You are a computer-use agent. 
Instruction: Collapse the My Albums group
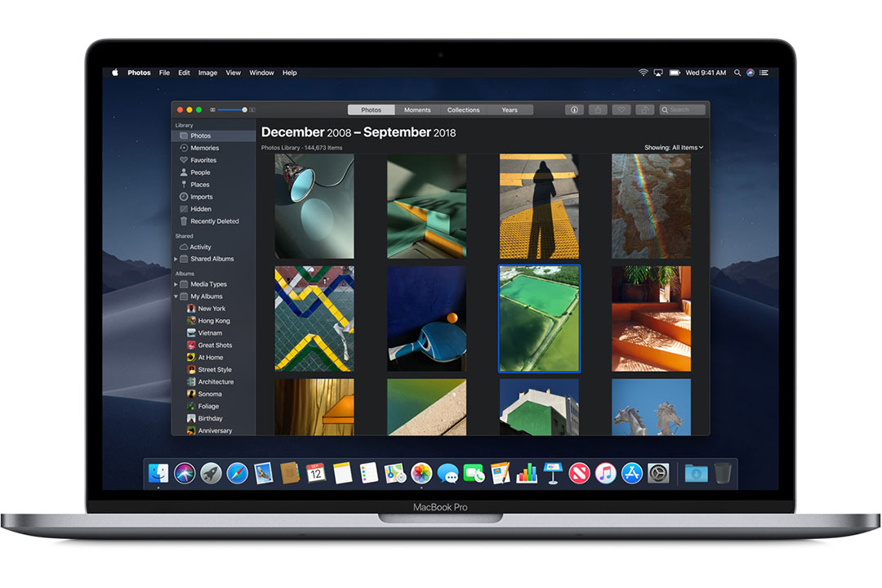click(176, 296)
